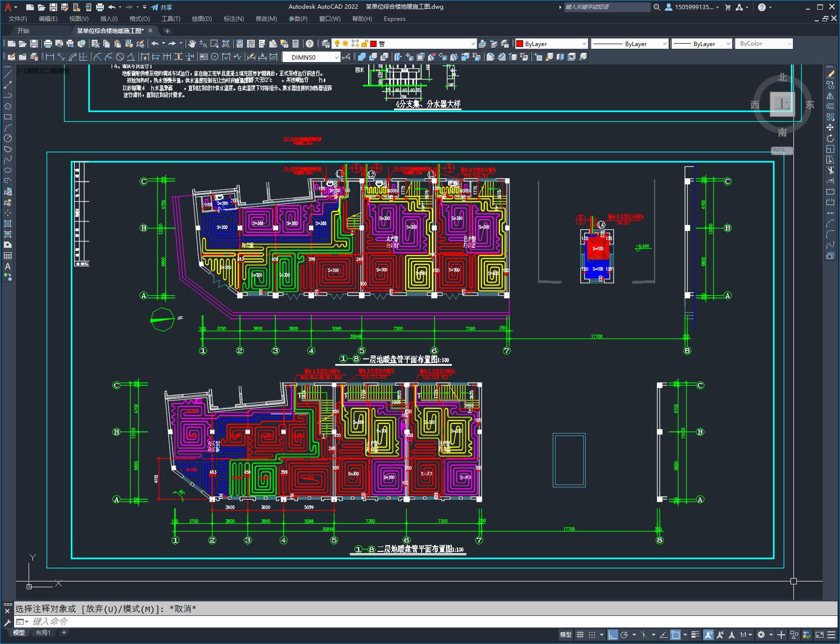840x644 pixels.
Task: Select the Hatch tool in draw toolbar
Action: (x=8, y=224)
